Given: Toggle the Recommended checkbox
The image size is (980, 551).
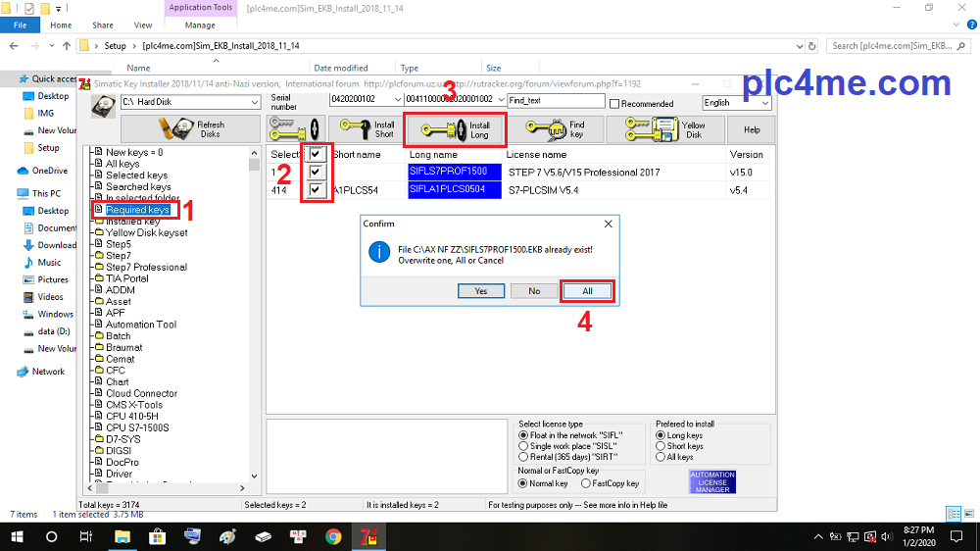Looking at the screenshot, I should (x=614, y=103).
